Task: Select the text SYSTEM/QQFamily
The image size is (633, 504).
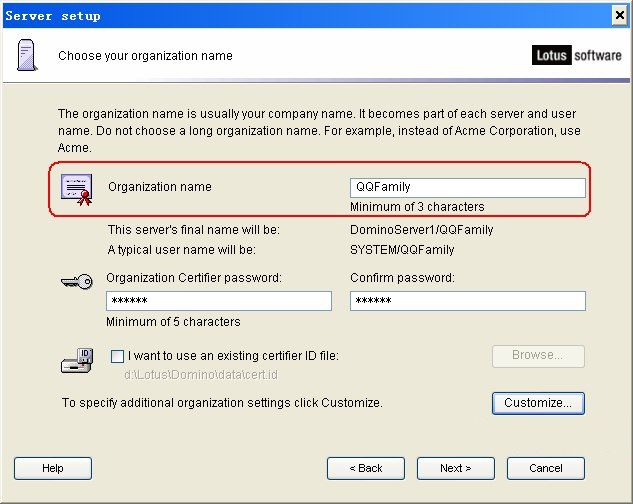Action: click(402, 250)
